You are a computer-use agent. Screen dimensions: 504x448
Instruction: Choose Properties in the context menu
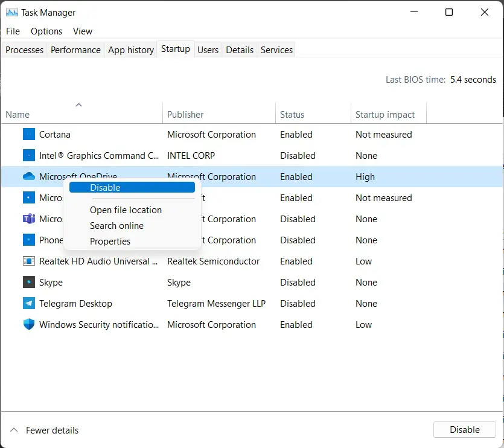click(x=110, y=241)
